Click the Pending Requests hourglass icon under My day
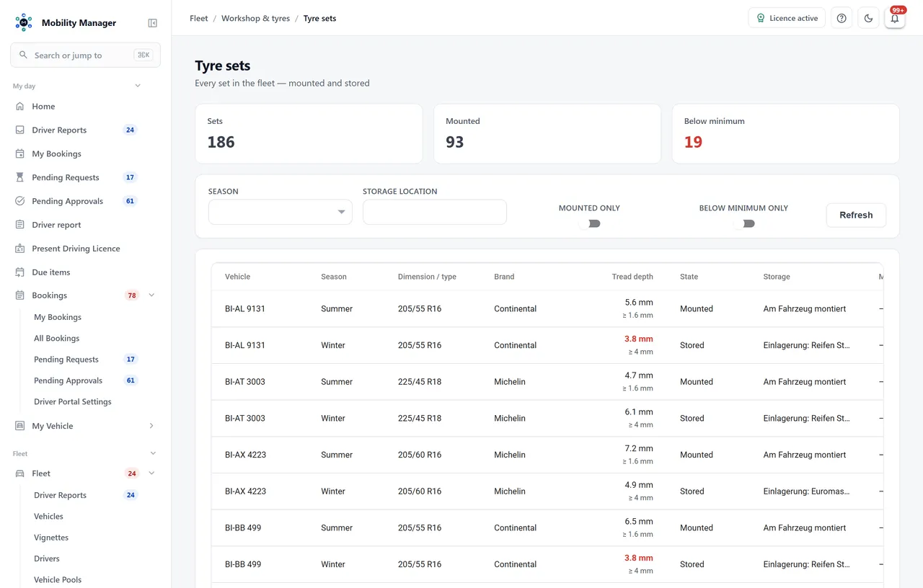 (20, 177)
